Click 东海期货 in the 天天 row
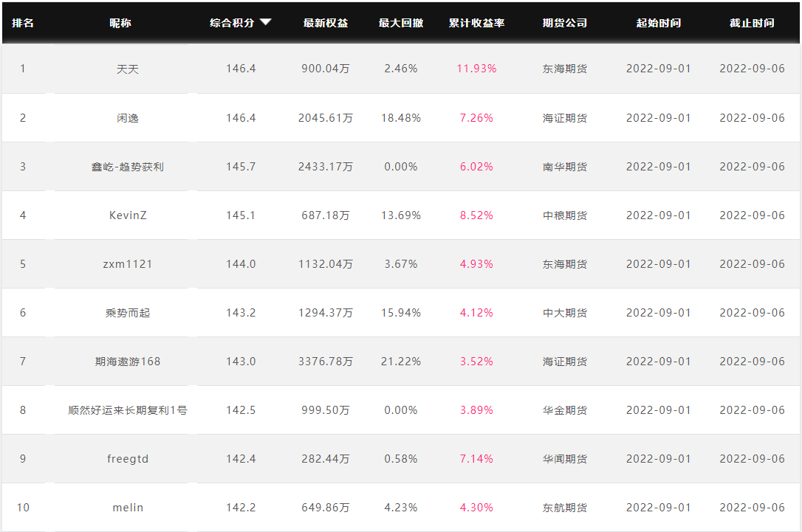Image resolution: width=802 pixels, height=532 pixels. coord(565,69)
